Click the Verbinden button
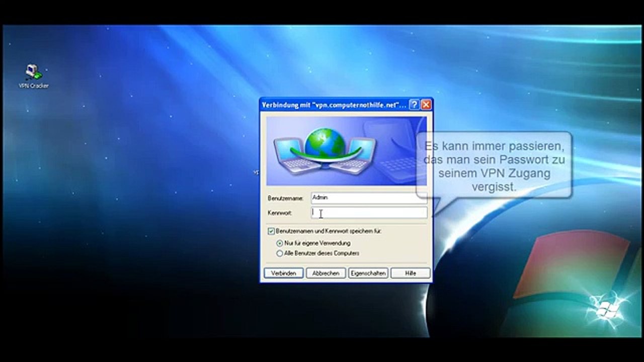Screen dimensions: 644x362 tap(283, 273)
